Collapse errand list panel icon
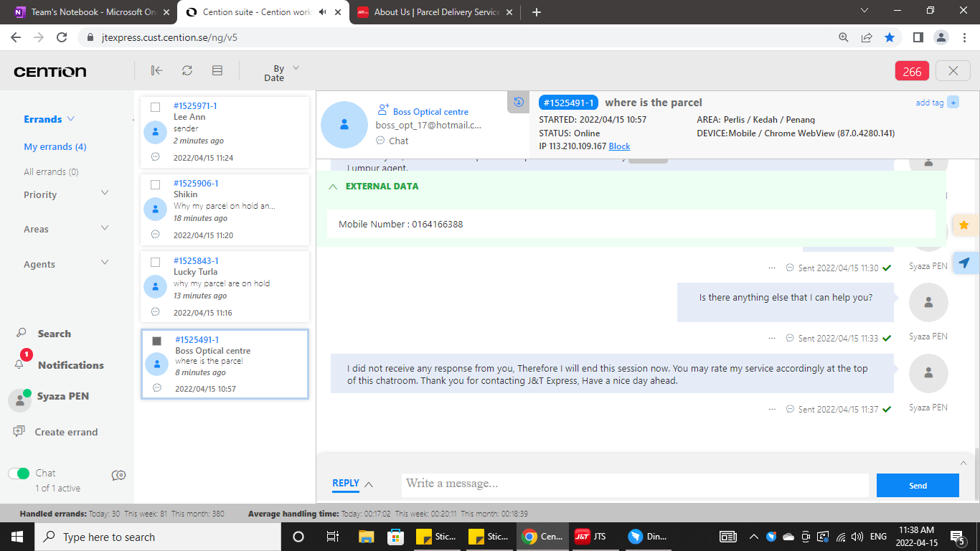 click(156, 70)
